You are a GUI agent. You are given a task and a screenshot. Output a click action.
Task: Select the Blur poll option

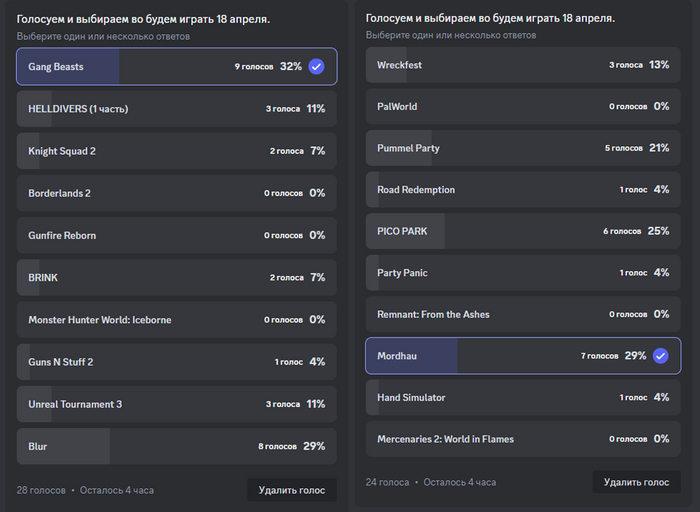(177, 446)
